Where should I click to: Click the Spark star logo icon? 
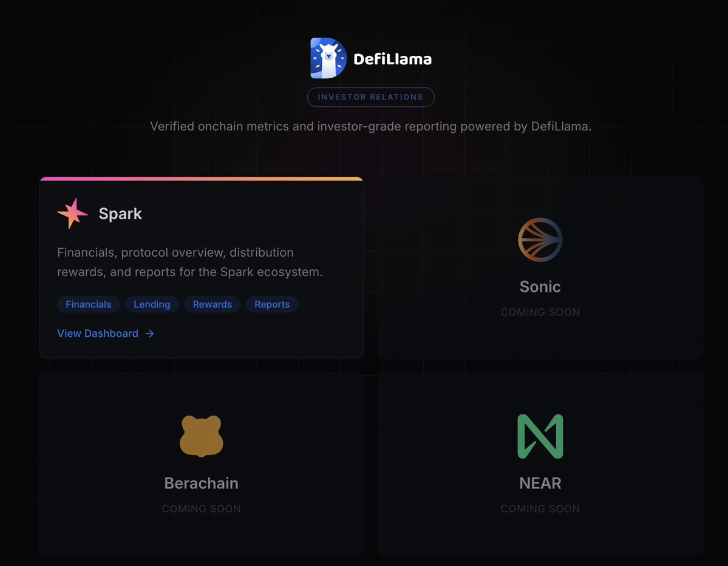point(72,214)
